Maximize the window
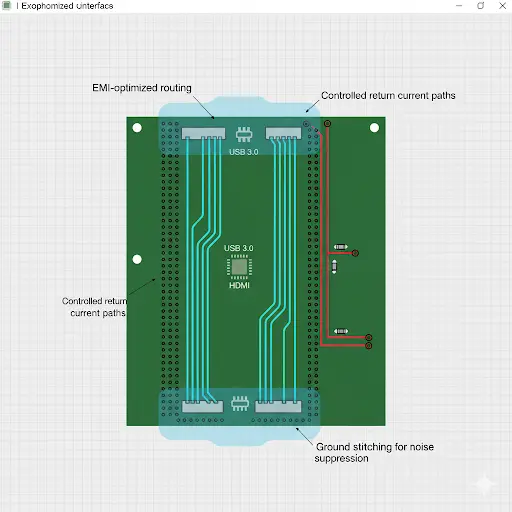 point(480,6)
